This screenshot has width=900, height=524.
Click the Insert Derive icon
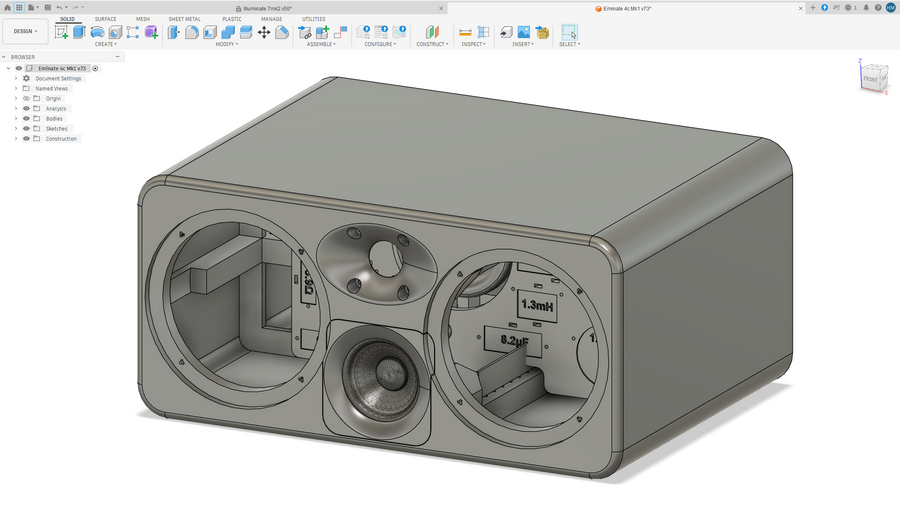tap(506, 32)
